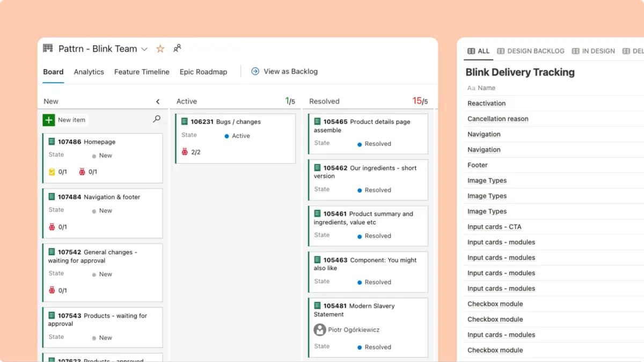
Task: Open search in the New column
Action: 157,119
